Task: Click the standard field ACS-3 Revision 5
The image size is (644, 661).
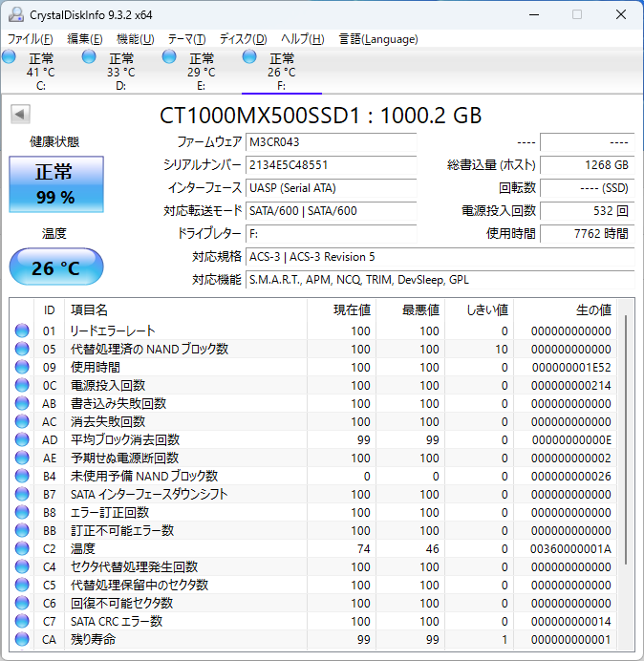Action: coord(440,257)
